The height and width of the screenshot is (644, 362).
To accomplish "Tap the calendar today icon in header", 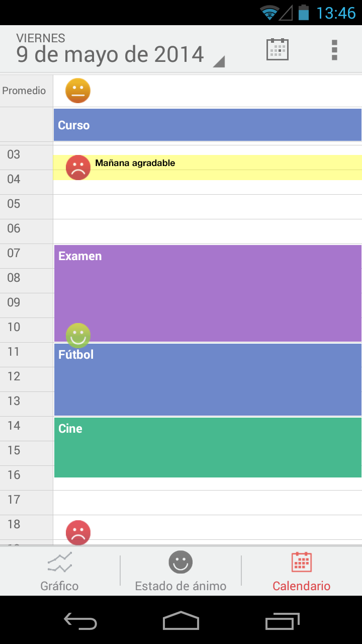I will tap(277, 49).
